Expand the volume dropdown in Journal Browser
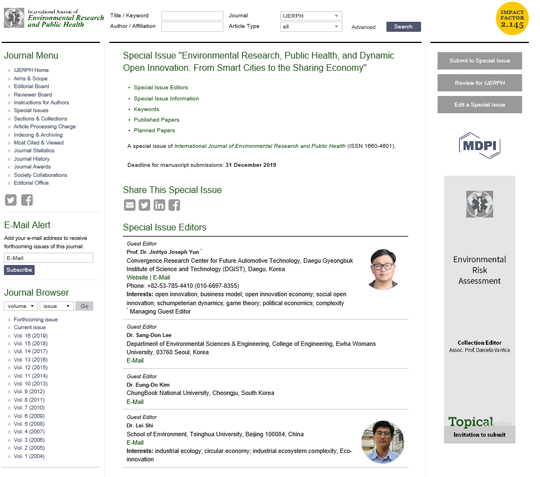This screenshot has height=477, width=540. coord(21,306)
